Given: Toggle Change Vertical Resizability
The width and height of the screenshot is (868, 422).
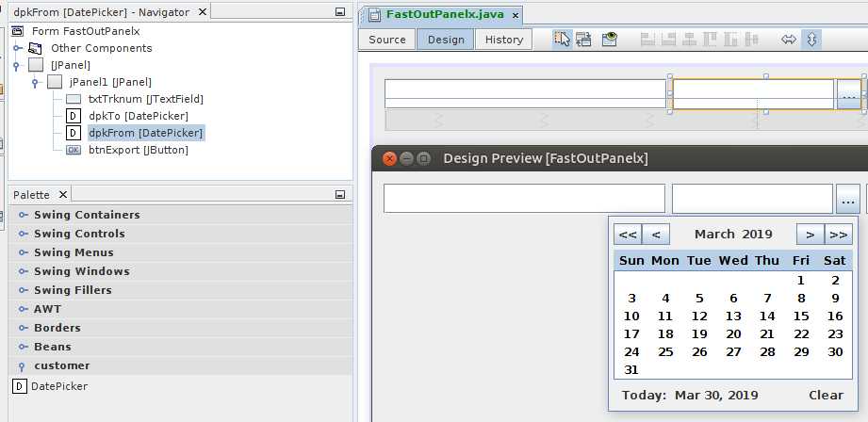Looking at the screenshot, I should click(811, 40).
